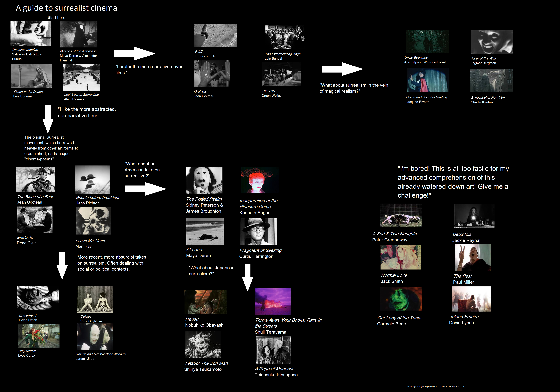
Task: Click the 'Charlie Kaufman' director name
Action: (483, 102)
